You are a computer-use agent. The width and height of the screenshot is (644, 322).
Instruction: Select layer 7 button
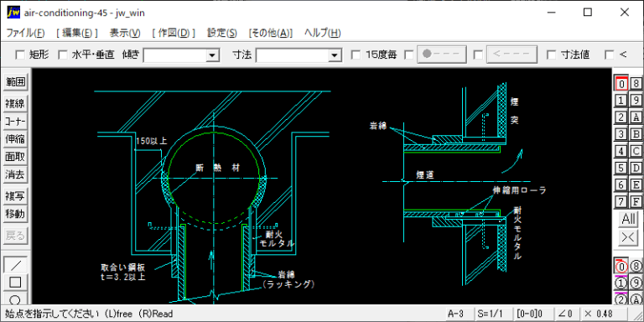coord(621,201)
